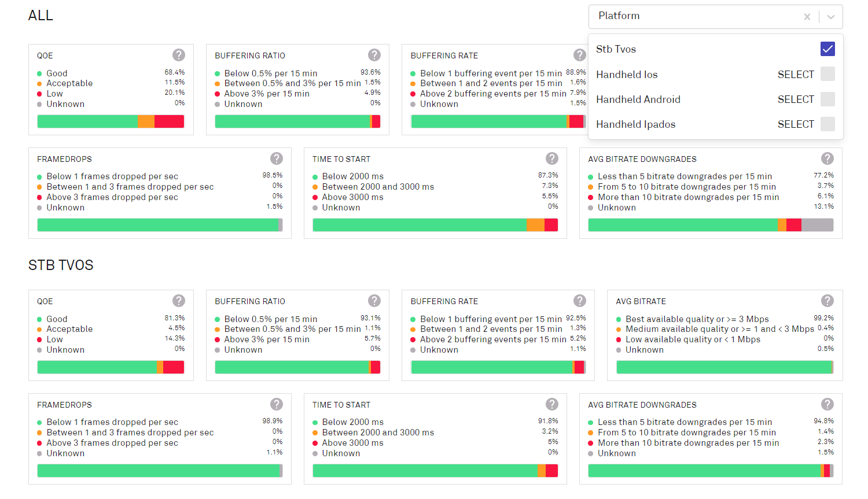
Task: Open help on ALL Avg Bitrate Downgrades
Action: click(x=827, y=158)
